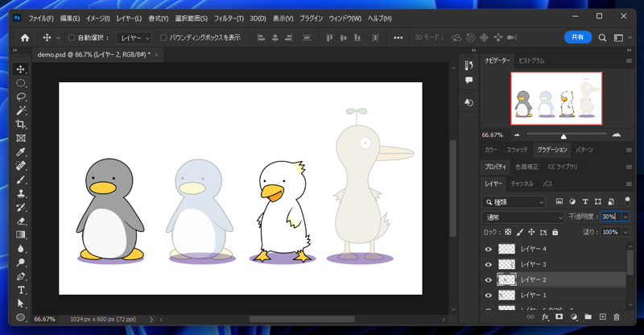
Task: Open the フィルター(T) menu
Action: click(x=229, y=18)
